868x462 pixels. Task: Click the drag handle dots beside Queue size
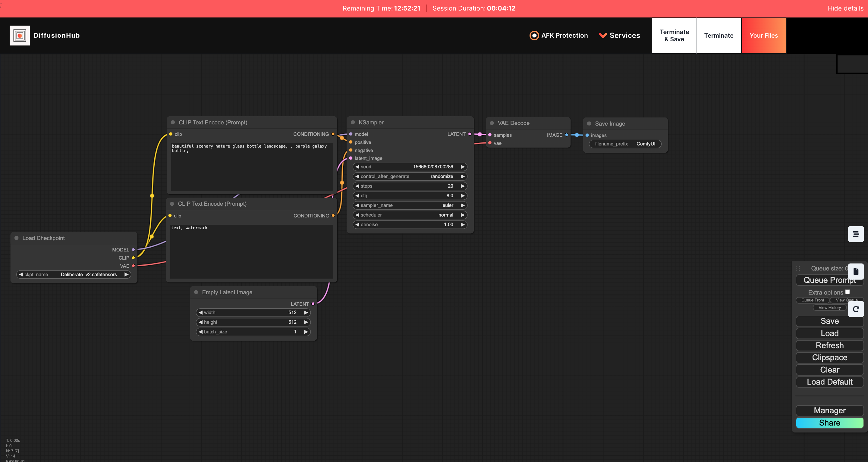pos(798,268)
